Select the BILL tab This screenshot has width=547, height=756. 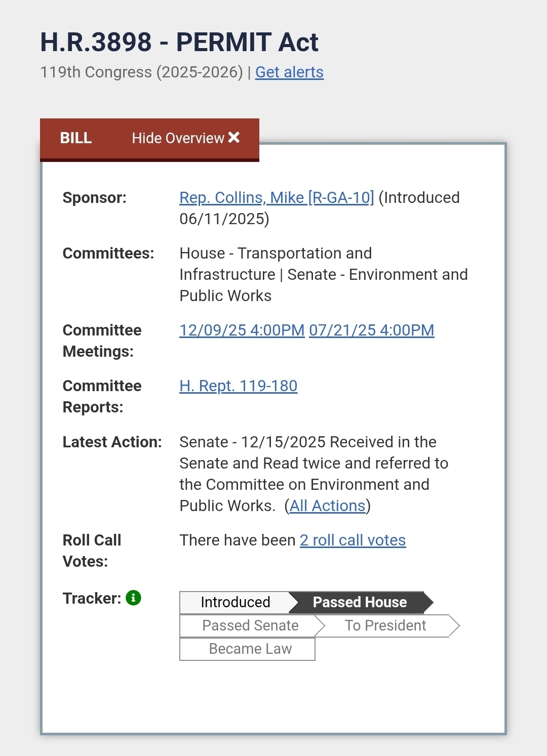[x=76, y=138]
